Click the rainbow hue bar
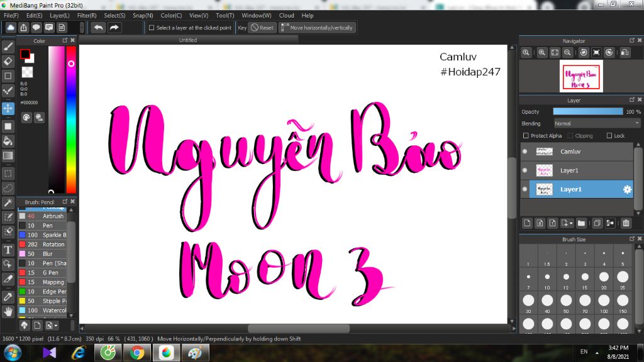The image size is (644, 362). 71,119
